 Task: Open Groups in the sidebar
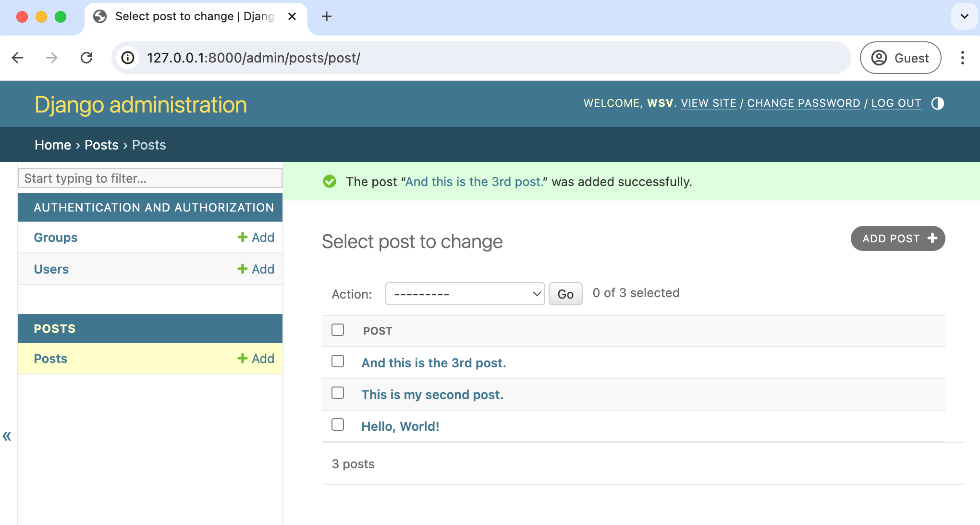56,237
